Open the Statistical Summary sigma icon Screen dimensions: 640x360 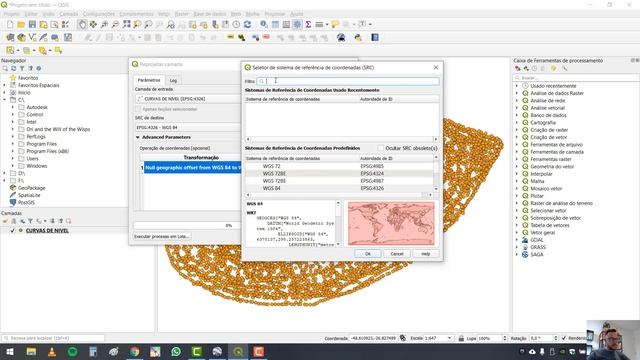click(308, 24)
